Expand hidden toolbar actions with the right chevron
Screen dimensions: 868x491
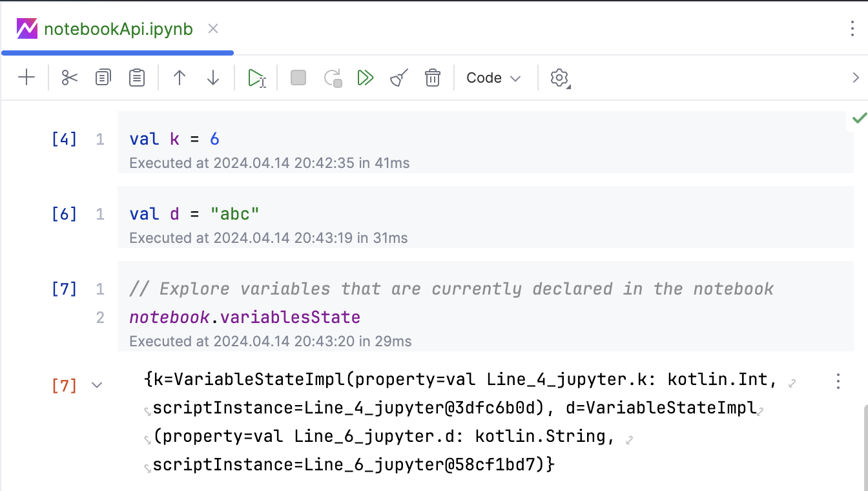[856, 78]
